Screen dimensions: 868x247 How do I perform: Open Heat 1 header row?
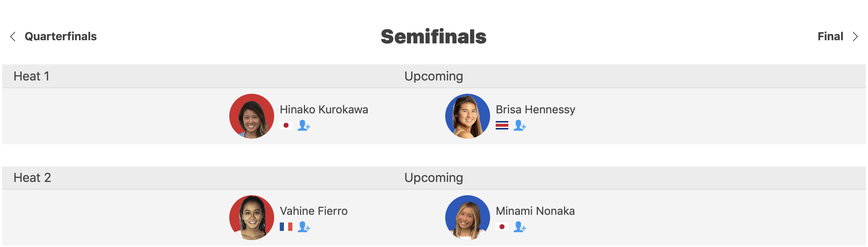pyautogui.click(x=434, y=76)
